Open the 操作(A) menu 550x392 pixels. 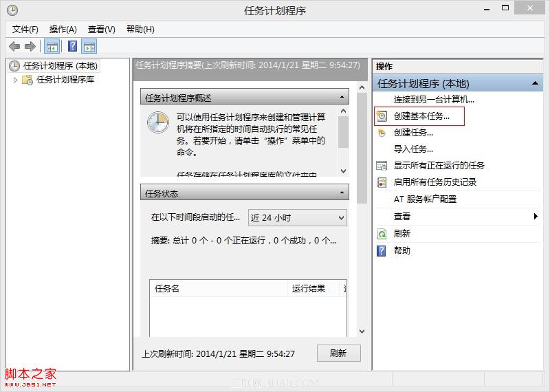(63, 29)
